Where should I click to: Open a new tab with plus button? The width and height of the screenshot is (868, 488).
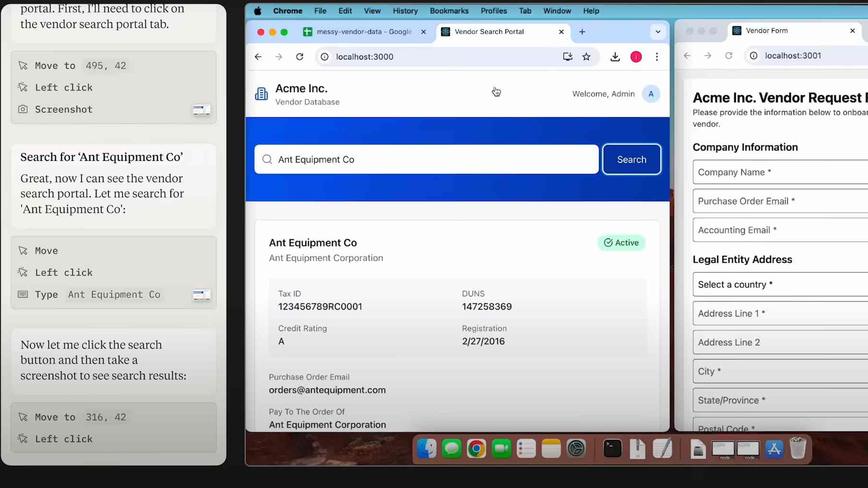582,32
